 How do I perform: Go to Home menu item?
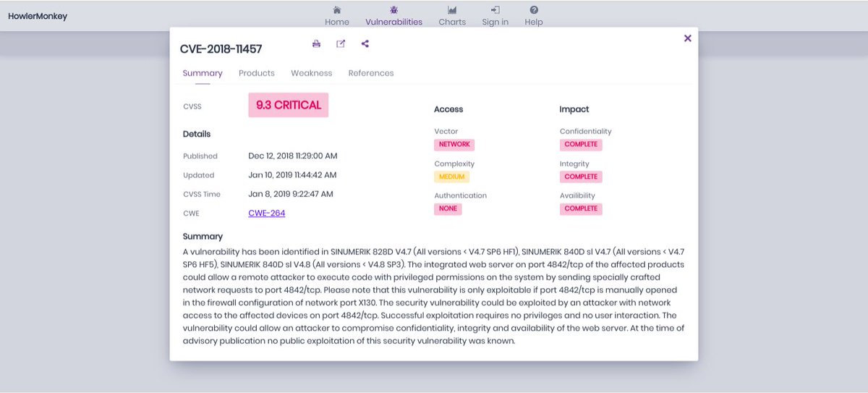pyautogui.click(x=337, y=22)
